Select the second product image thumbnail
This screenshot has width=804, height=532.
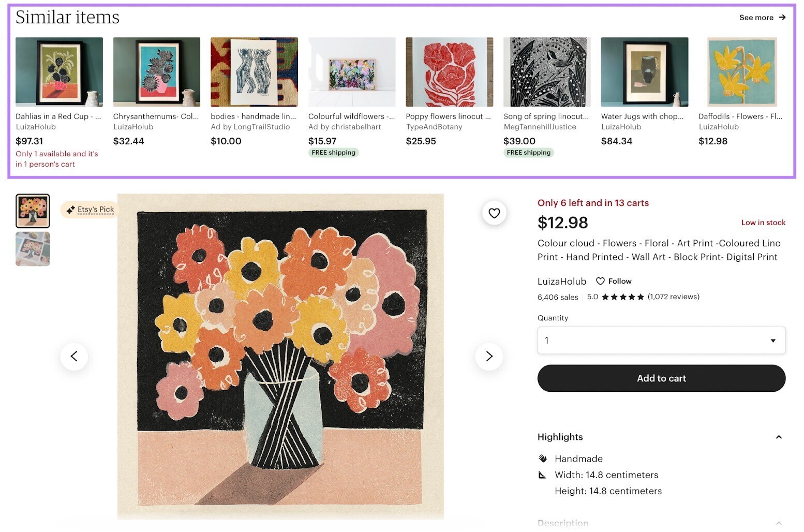coord(33,249)
